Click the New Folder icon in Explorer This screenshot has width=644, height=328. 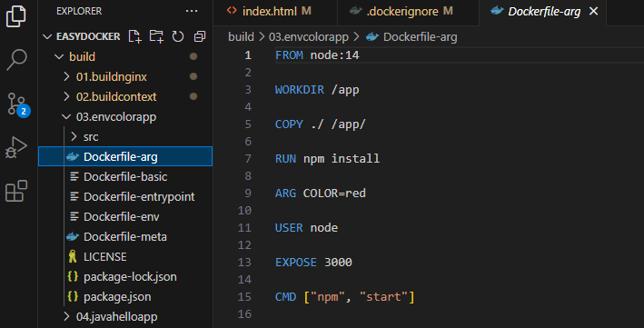(156, 36)
